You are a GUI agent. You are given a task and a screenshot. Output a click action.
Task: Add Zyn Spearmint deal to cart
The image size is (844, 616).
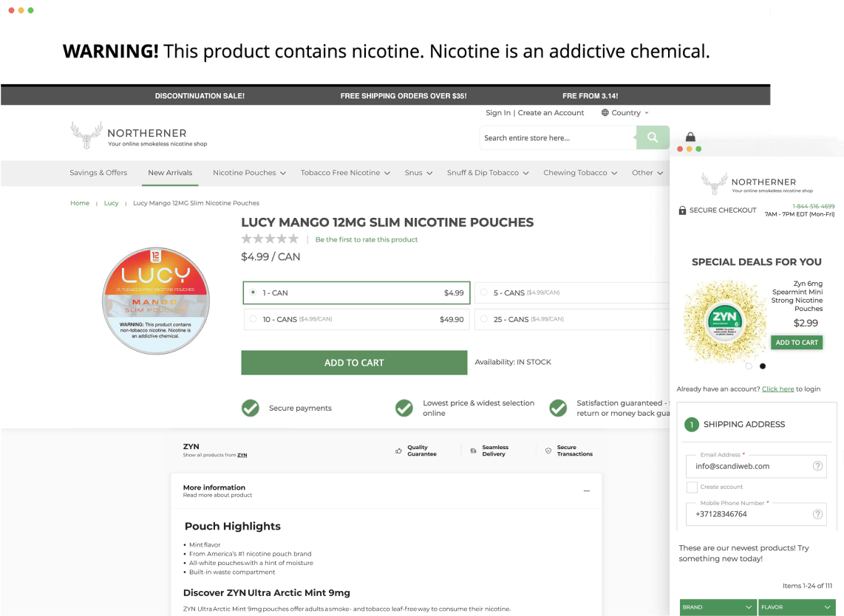pos(797,342)
